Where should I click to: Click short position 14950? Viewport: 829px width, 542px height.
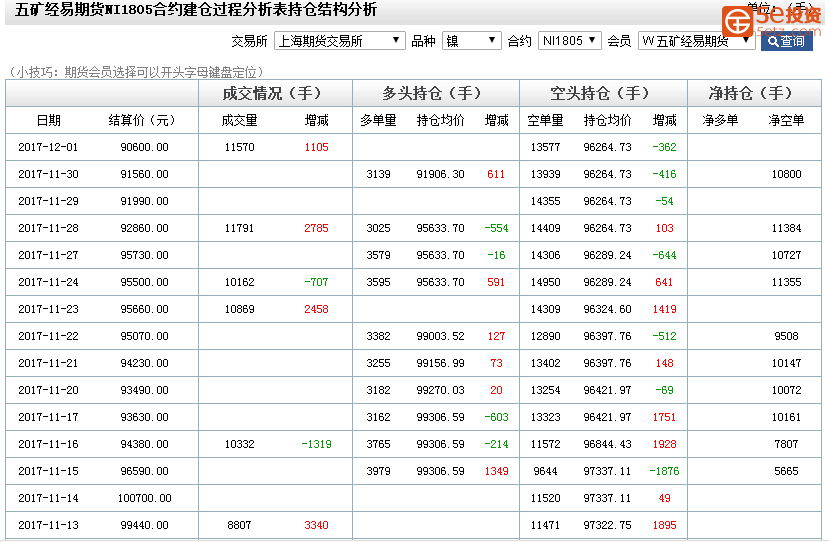(x=546, y=282)
